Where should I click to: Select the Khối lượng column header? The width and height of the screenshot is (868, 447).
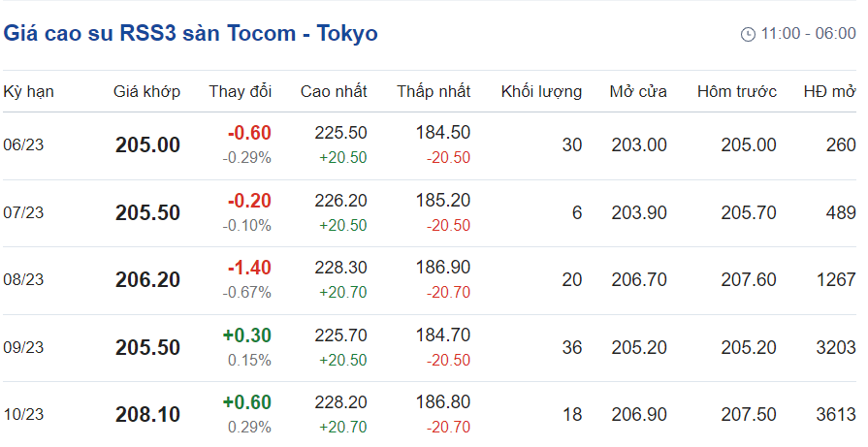[x=541, y=92]
